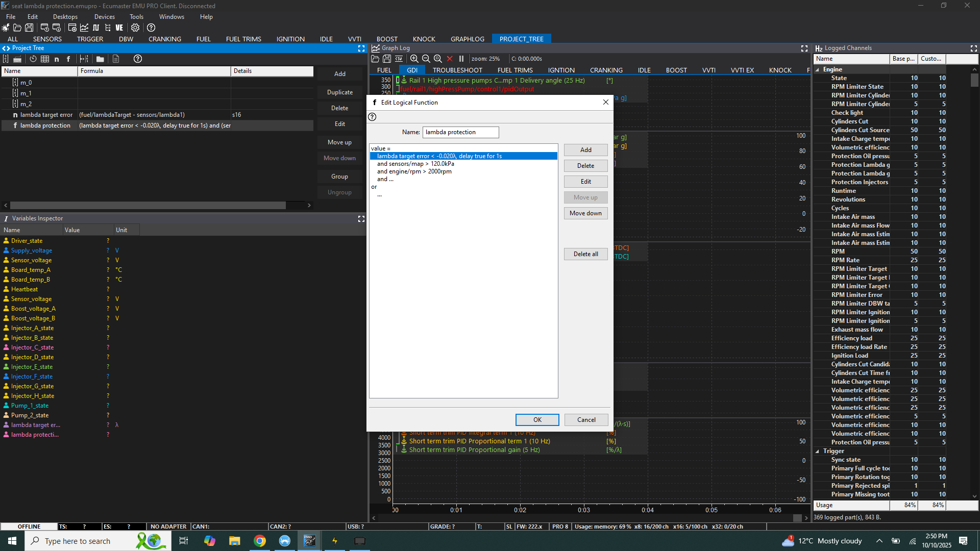Viewport: 980px width, 551px height.
Task: Collapse the Engine channel group
Action: [x=818, y=69]
